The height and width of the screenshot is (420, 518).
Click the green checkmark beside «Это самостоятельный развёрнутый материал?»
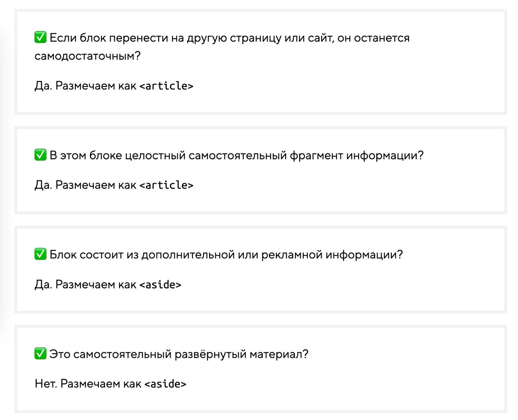point(40,354)
